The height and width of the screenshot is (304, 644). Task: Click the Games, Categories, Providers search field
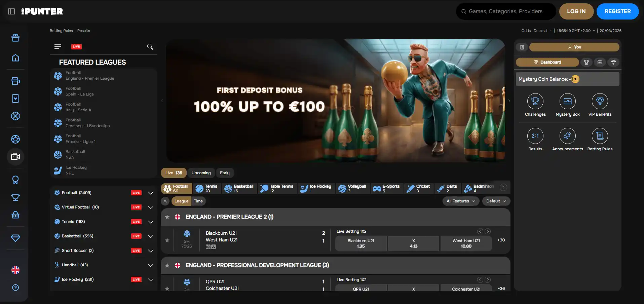[x=506, y=11]
